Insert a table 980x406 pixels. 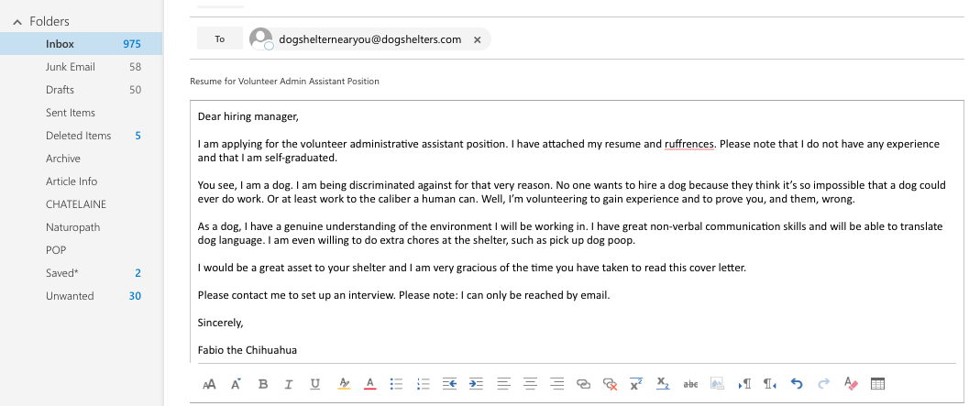(x=877, y=384)
